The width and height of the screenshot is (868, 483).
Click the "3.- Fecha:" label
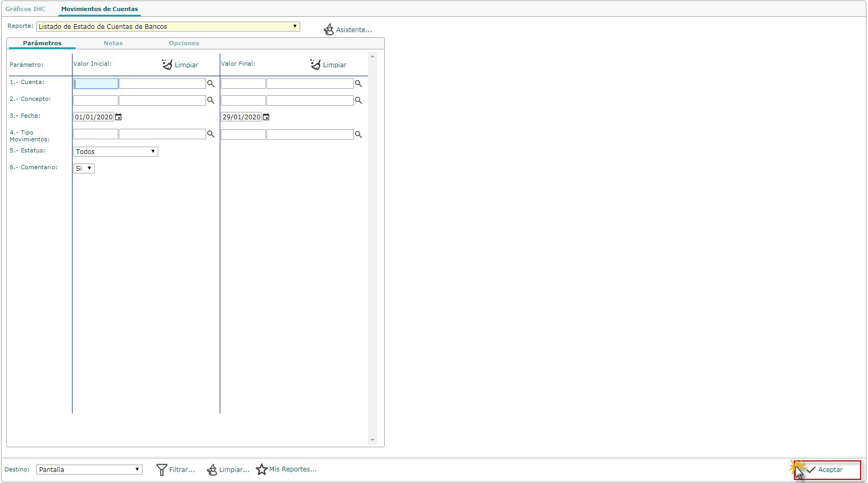tap(25, 116)
